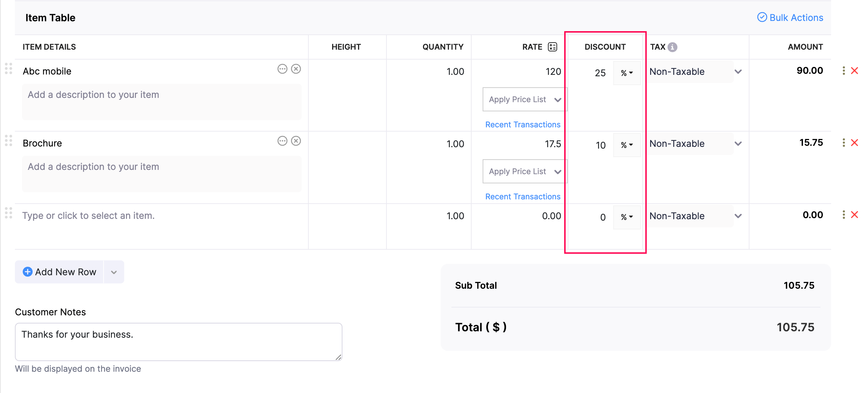Open Recent Transactions for Abc mobile
This screenshot has height=393, width=868.
[x=523, y=124]
